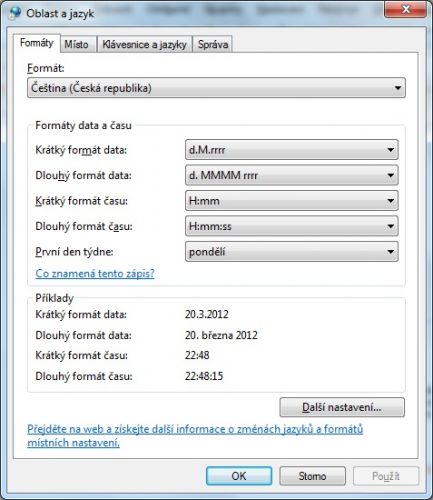This screenshot has width=433, height=500.
Task: Confirm with the OK button
Action: [239, 476]
